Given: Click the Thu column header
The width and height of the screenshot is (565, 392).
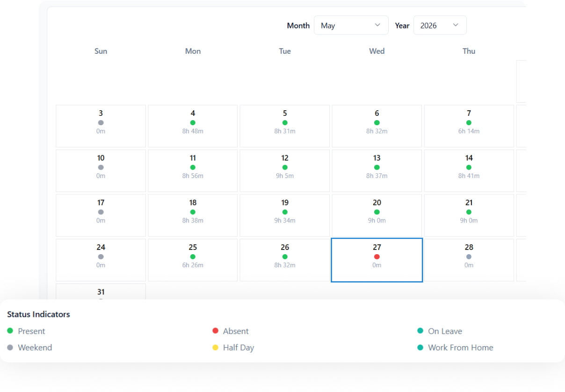Looking at the screenshot, I should click(x=469, y=51).
